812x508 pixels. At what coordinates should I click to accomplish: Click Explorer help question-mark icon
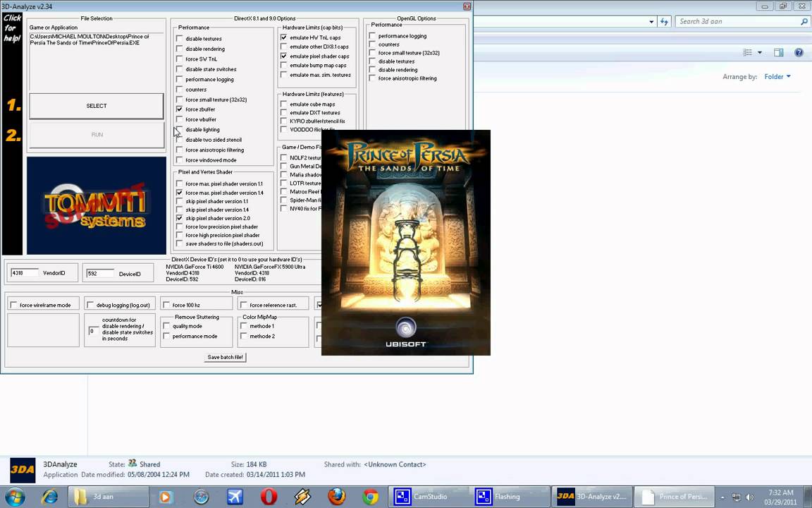coord(799,52)
